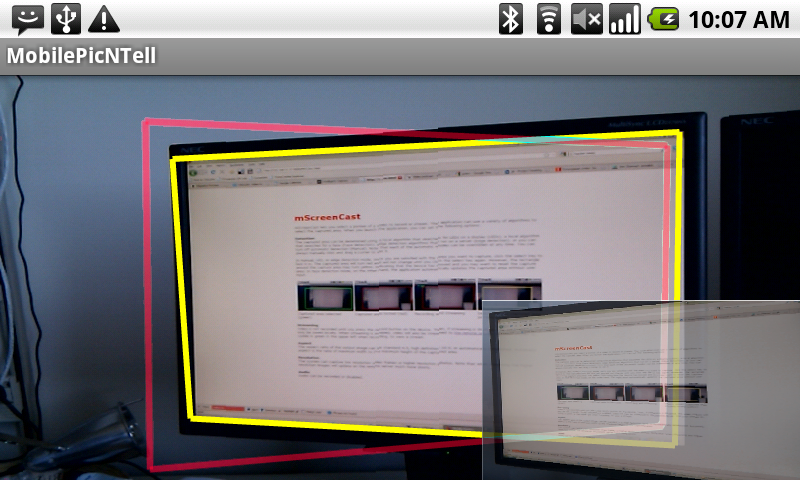Image resolution: width=800 pixels, height=480 pixels.
Task: Tap the cellular signal bars icon
Action: 625,19
